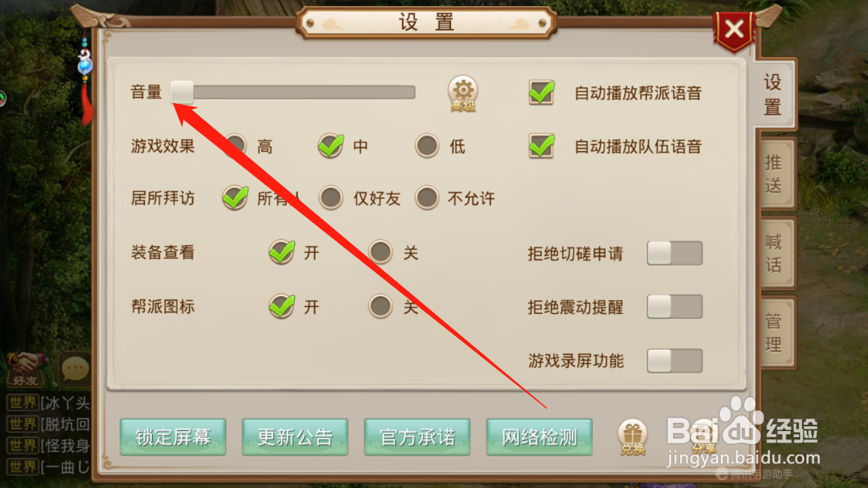The height and width of the screenshot is (488, 868).
Task: Open the 高级 advanced gear icon
Action: pos(463,93)
